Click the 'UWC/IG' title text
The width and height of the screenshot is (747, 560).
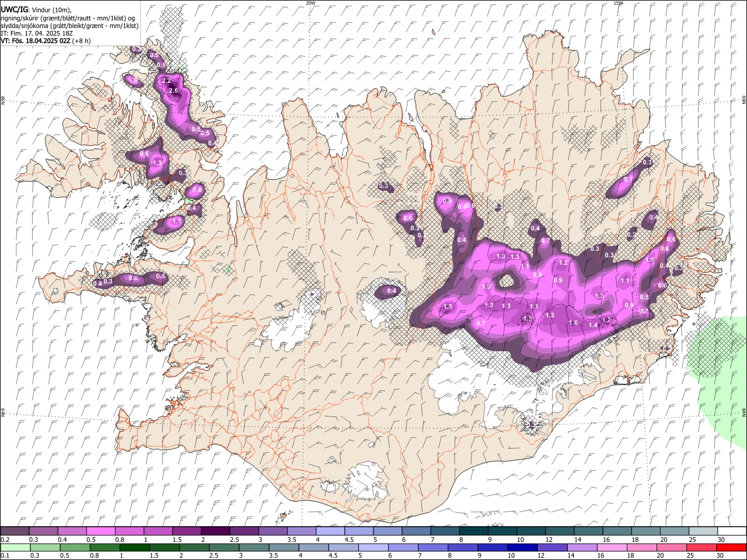coord(14,10)
